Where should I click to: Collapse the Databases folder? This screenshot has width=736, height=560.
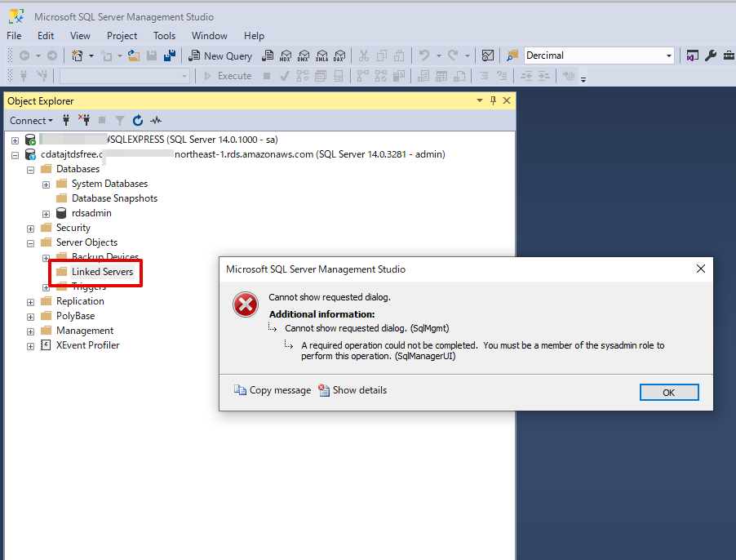tap(30, 170)
